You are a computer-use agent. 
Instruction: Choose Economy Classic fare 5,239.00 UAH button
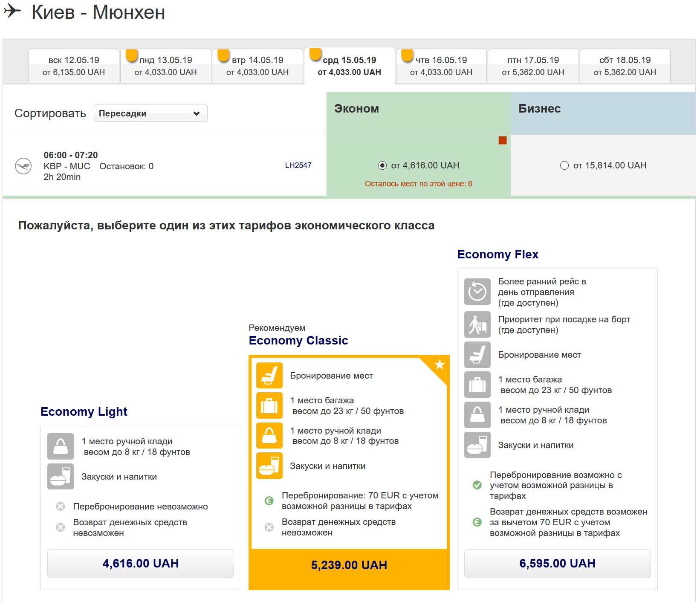349,565
